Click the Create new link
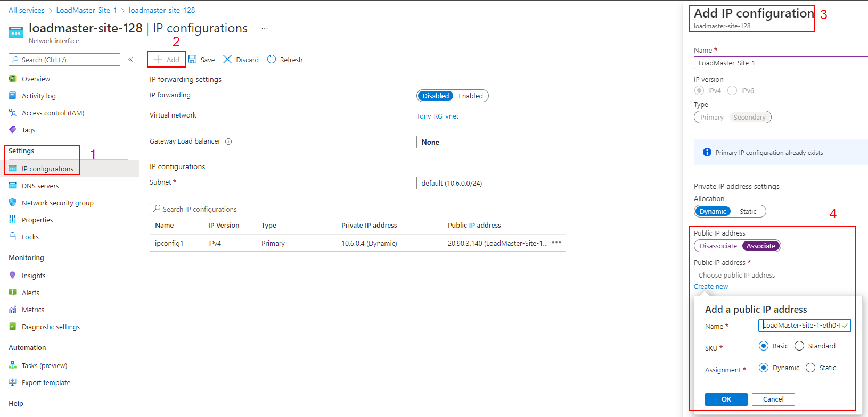The width and height of the screenshot is (868, 417). (x=711, y=286)
